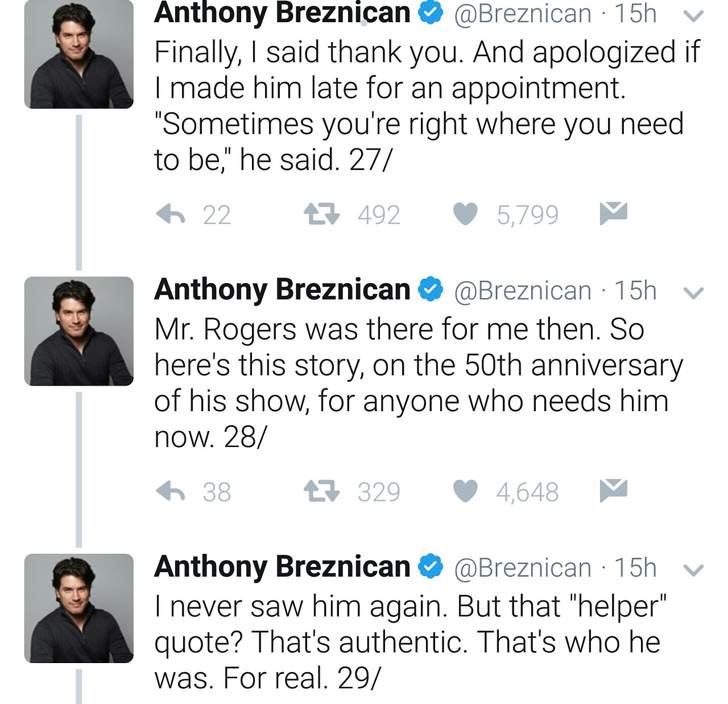Screen dimensions: 728x704
Task: Click the @Breznican handle on the 28/ tweet
Action: coord(522,291)
